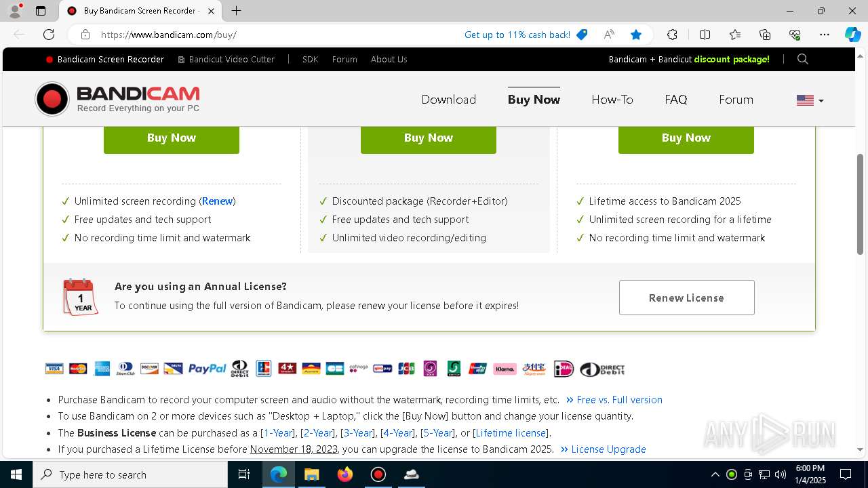Image resolution: width=868 pixels, height=488 pixels.
Task: Open the SDK link in the top bar
Action: pos(310,59)
